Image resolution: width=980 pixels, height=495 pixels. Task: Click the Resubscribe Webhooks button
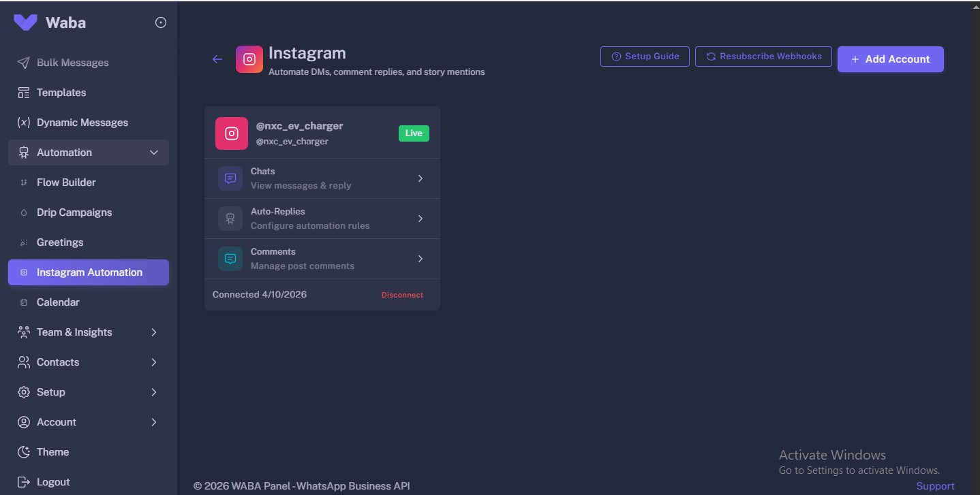click(763, 56)
